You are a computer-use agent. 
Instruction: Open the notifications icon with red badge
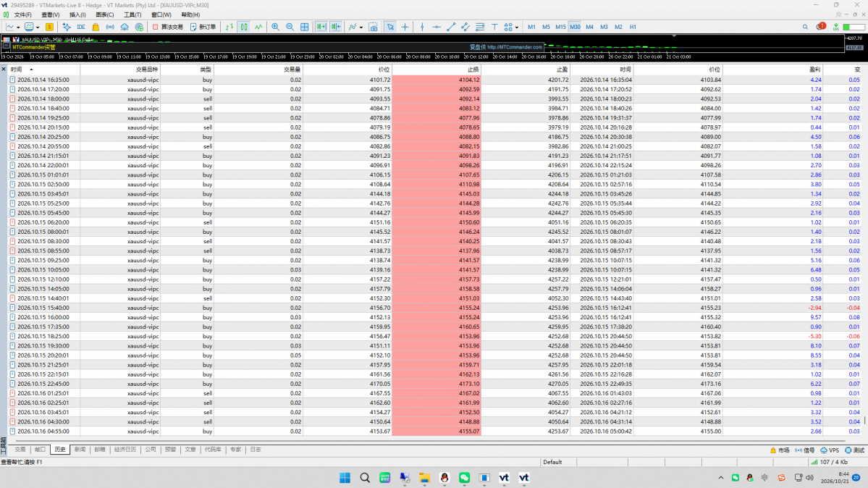(820, 27)
